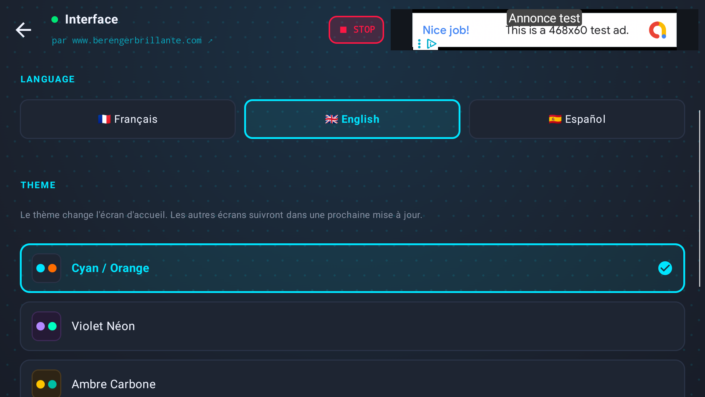Viewport: 705px width, 397px height.
Task: Click the red STOP button
Action: coord(356,30)
